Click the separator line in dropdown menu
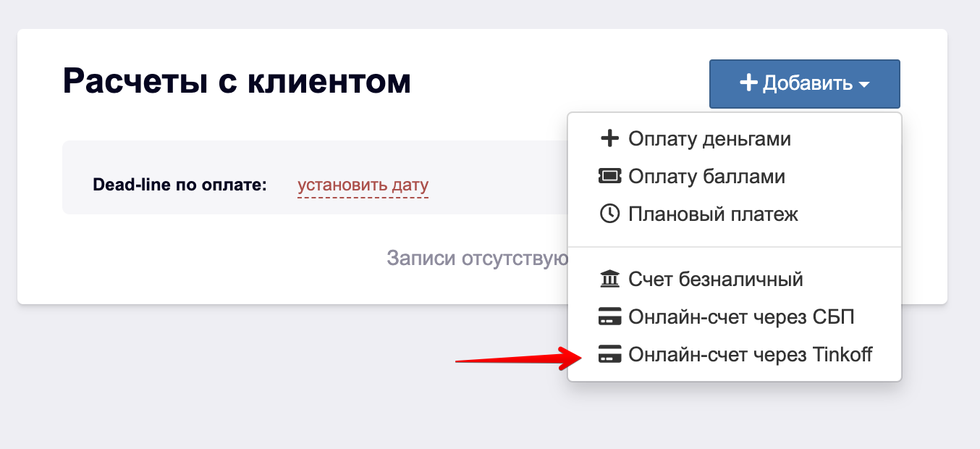The height and width of the screenshot is (449, 980). [x=735, y=247]
